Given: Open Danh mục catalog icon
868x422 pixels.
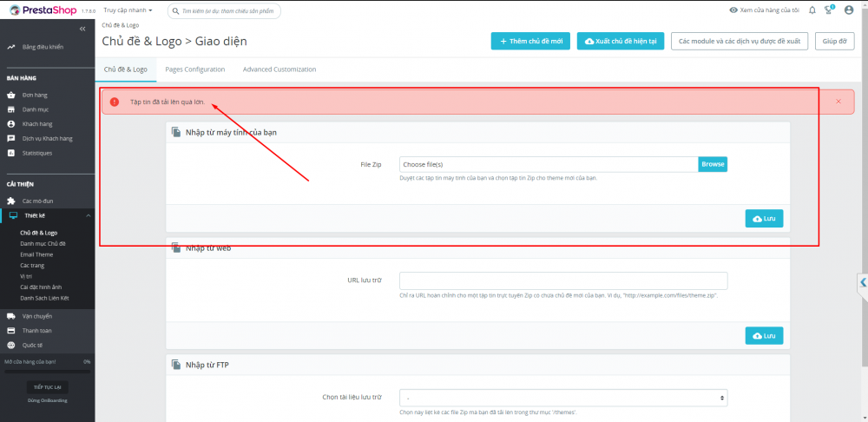Looking at the screenshot, I should (x=10, y=109).
